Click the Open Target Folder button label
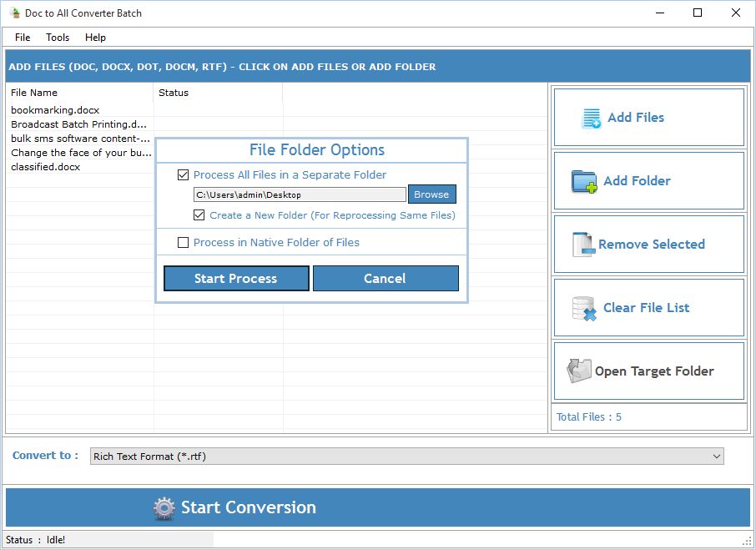The width and height of the screenshot is (756, 550). coord(654,371)
